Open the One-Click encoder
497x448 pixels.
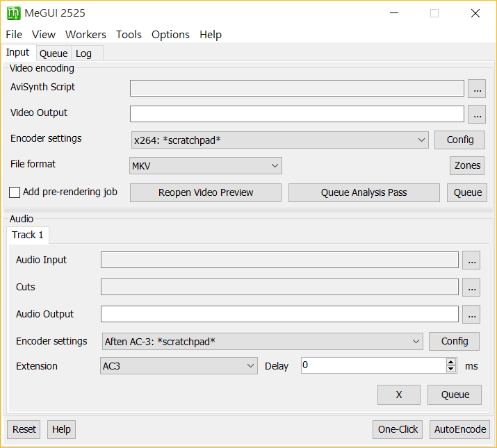[x=398, y=430]
